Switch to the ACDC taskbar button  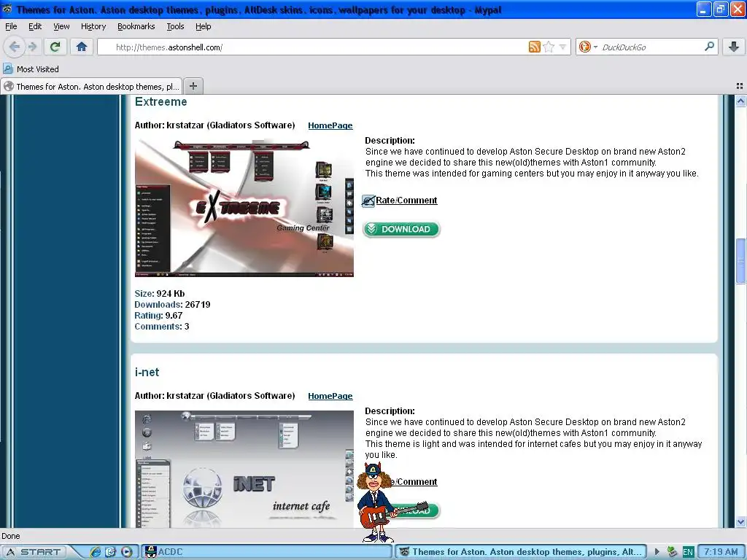(268, 552)
